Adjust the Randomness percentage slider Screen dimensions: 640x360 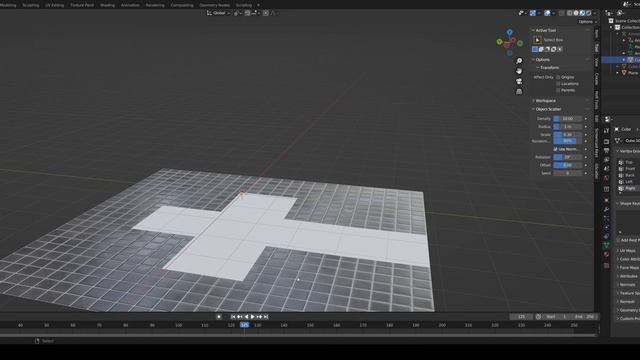pos(567,141)
